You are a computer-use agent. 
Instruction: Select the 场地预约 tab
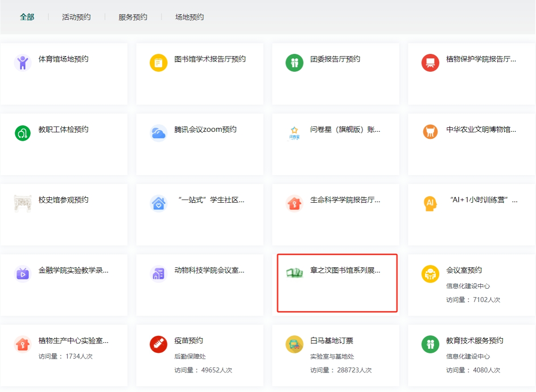[190, 17]
